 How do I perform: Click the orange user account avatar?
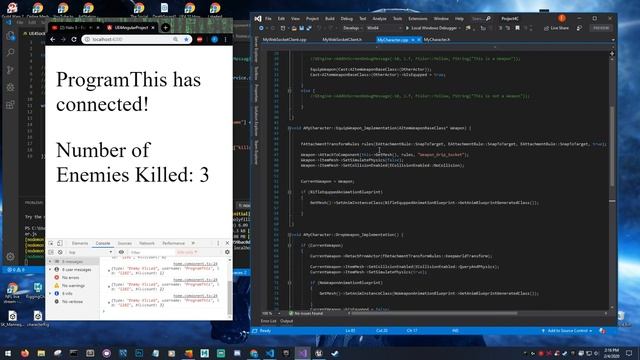[562, 18]
